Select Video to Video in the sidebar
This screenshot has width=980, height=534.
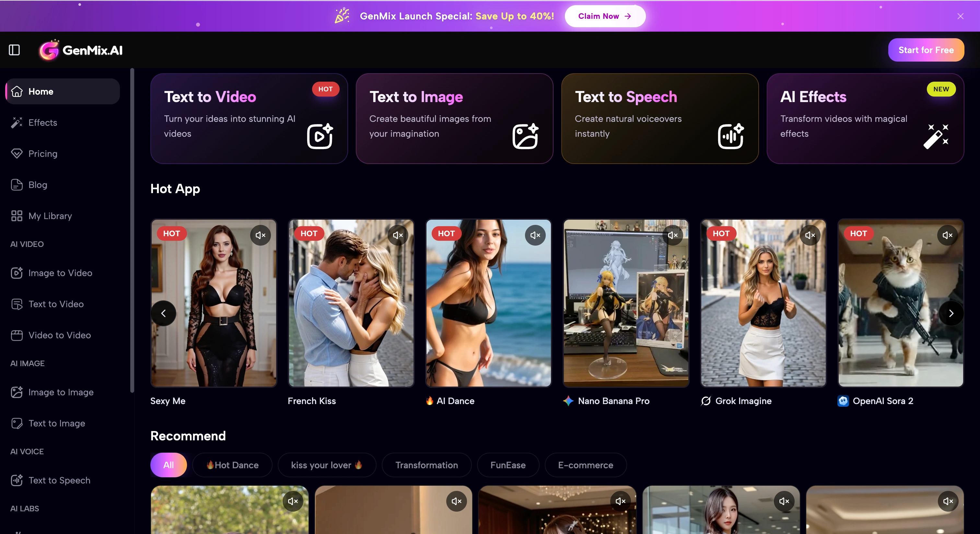click(x=59, y=335)
